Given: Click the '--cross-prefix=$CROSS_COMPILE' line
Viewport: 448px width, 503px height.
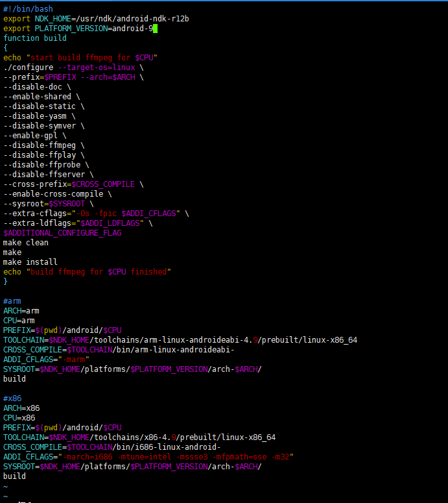Looking at the screenshot, I should (x=73, y=184).
